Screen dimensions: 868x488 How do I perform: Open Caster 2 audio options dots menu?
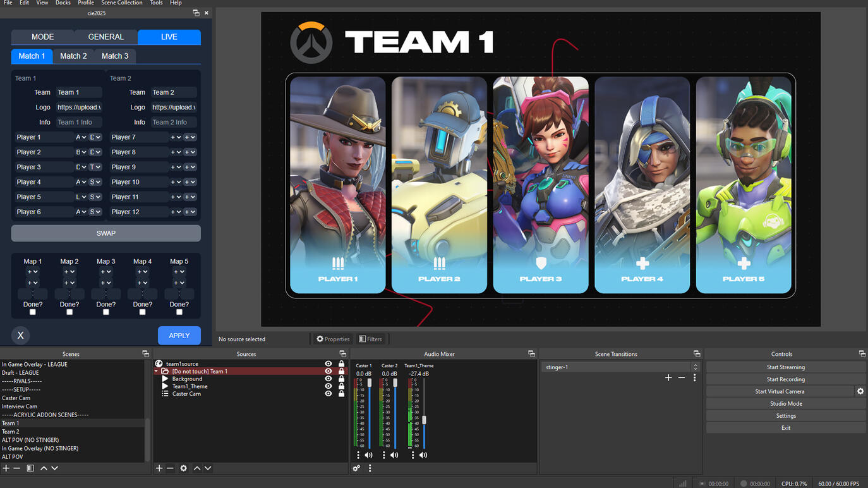(383, 455)
